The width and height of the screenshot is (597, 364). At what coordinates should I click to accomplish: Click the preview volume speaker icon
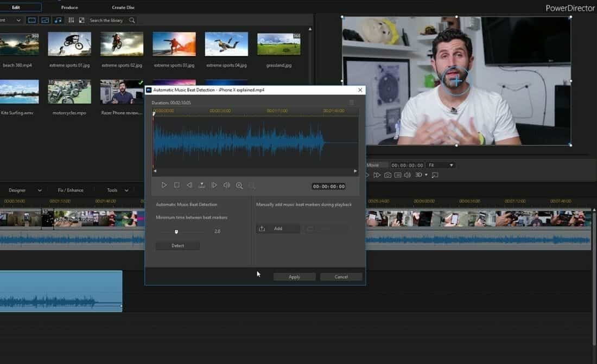pos(408,175)
